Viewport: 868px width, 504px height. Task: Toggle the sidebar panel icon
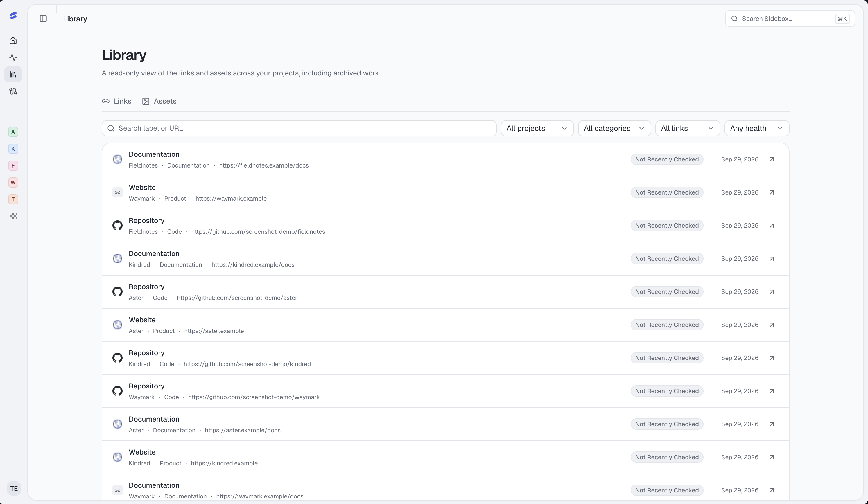[43, 19]
